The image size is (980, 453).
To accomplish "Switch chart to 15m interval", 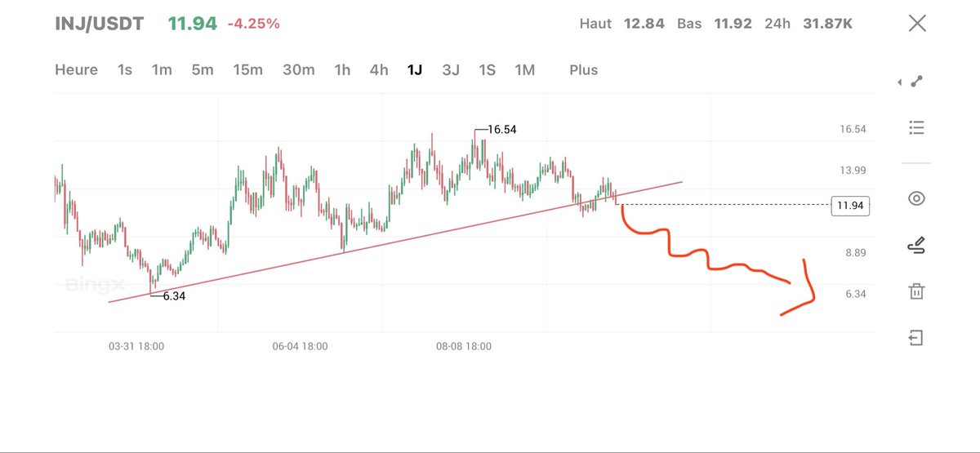I will click(247, 70).
